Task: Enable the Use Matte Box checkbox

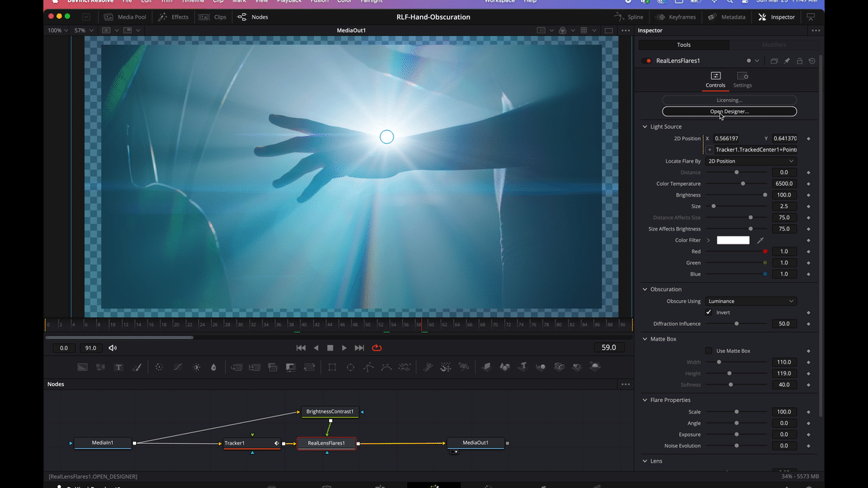Action: [x=709, y=351]
